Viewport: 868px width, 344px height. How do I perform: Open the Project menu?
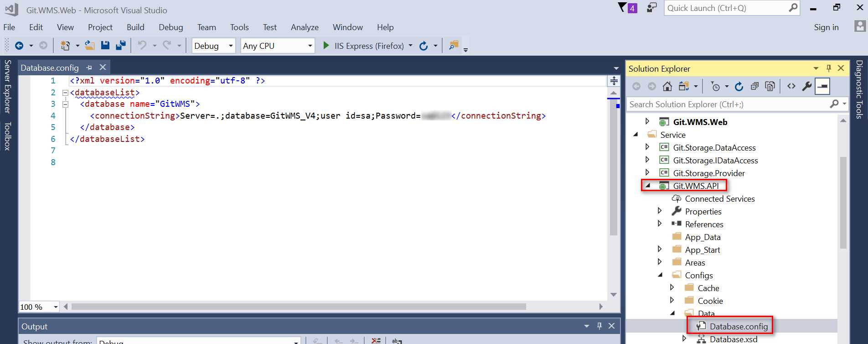pos(100,27)
